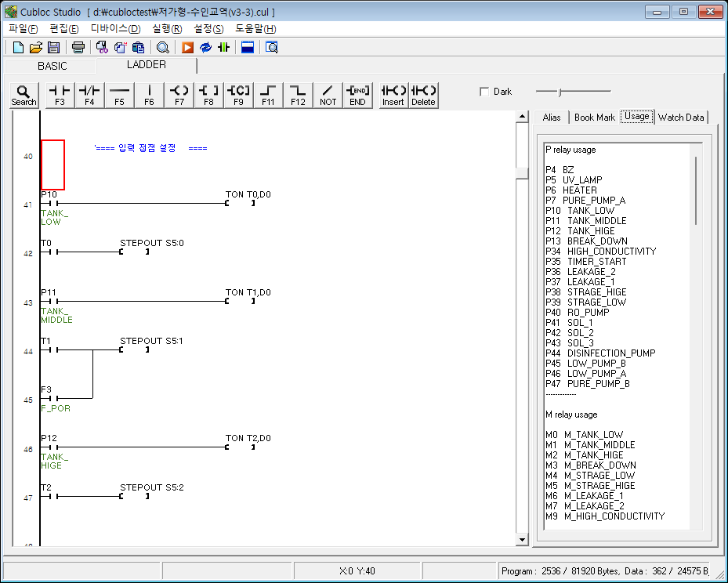The height and width of the screenshot is (583, 728).
Task: Pick the F11 rising edge tool
Action: pyautogui.click(x=268, y=95)
